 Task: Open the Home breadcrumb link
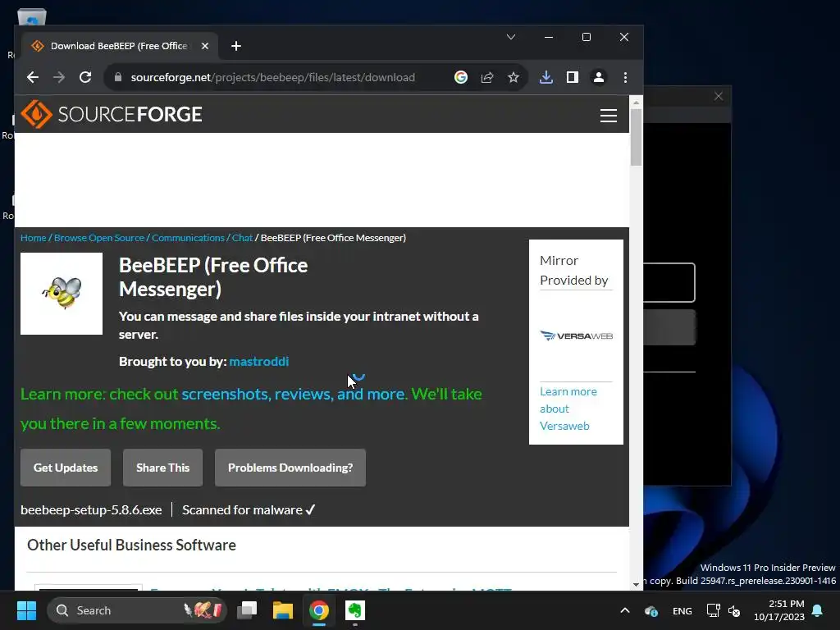click(x=33, y=237)
